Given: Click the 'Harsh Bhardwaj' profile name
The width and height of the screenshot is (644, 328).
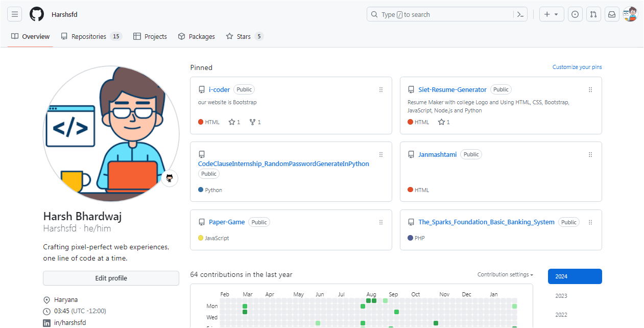Looking at the screenshot, I should point(82,216).
